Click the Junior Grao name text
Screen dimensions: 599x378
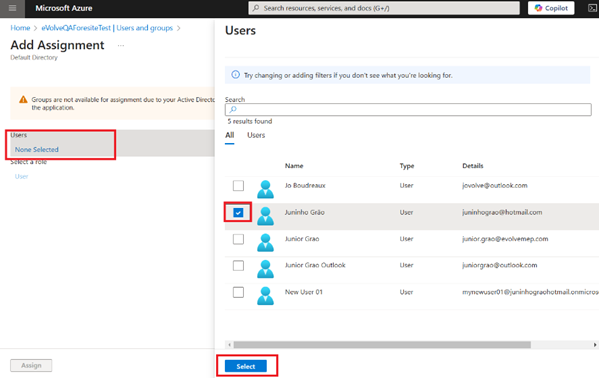302,239
